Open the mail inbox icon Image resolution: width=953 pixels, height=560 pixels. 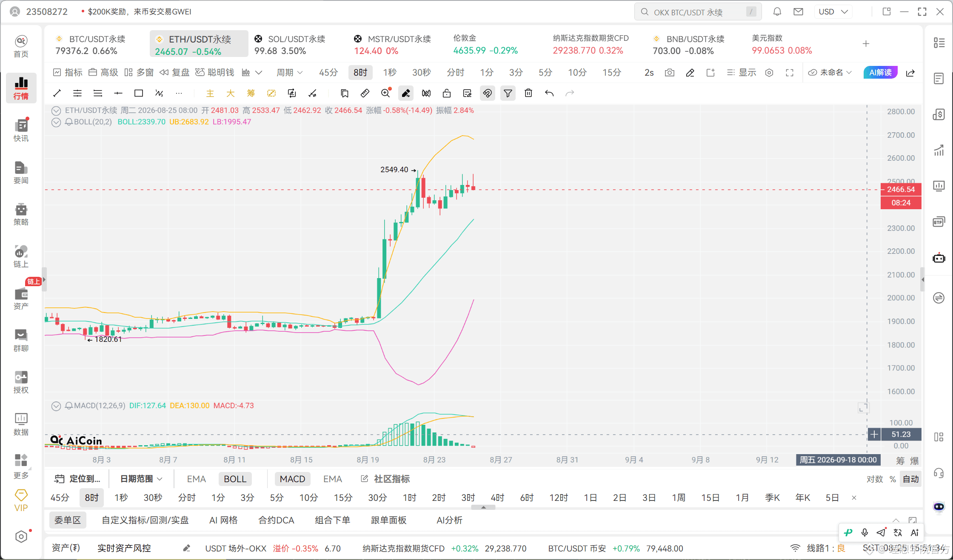pos(799,12)
